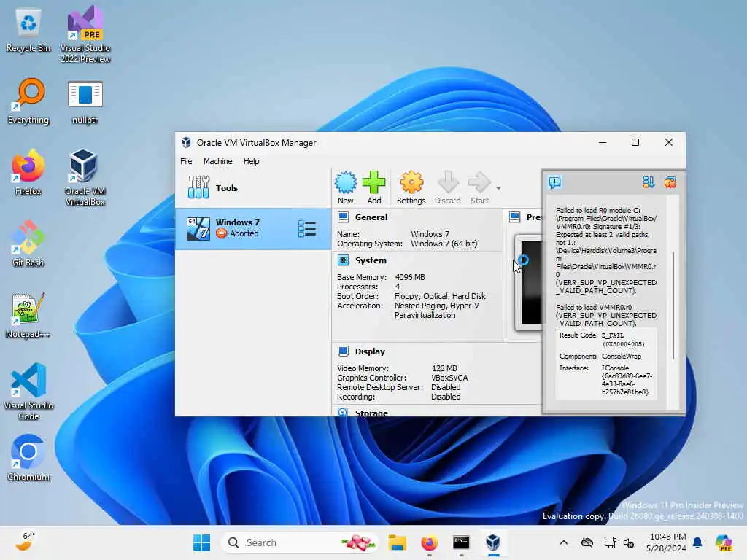The width and height of the screenshot is (747, 560).
Task: Click the Display section heading
Action: [370, 351]
